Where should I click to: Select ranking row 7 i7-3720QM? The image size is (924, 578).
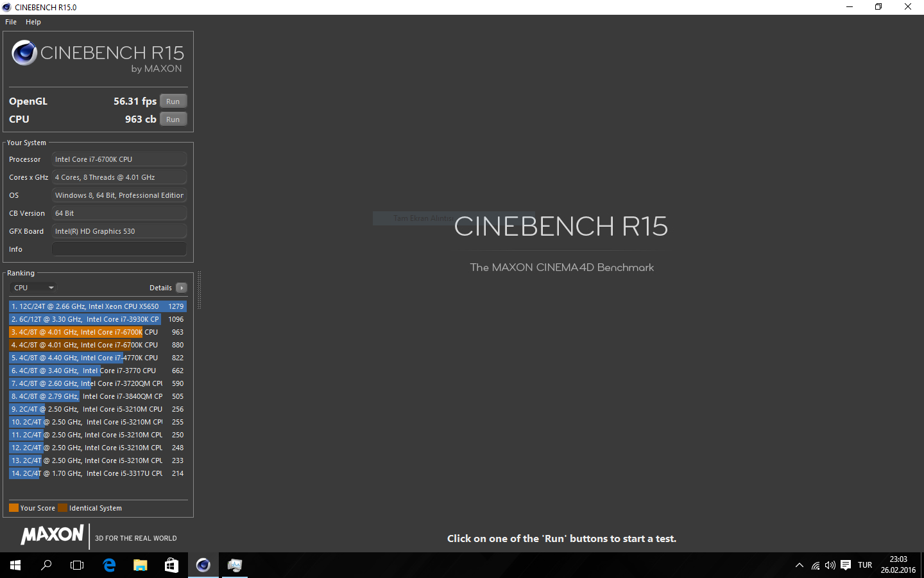(x=98, y=383)
